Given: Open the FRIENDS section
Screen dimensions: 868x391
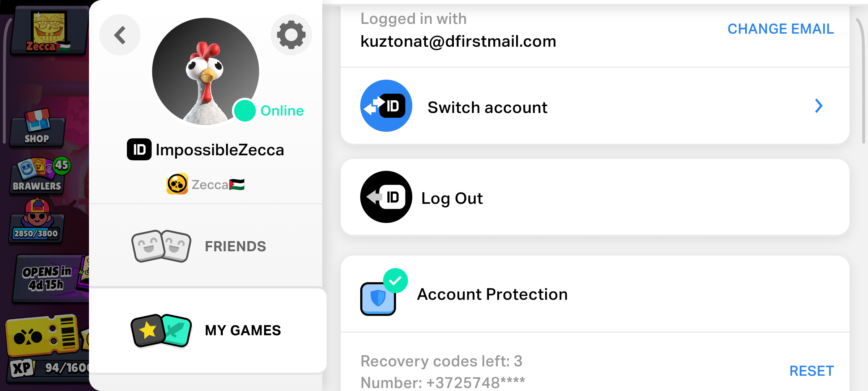Looking at the screenshot, I should 235,246.
